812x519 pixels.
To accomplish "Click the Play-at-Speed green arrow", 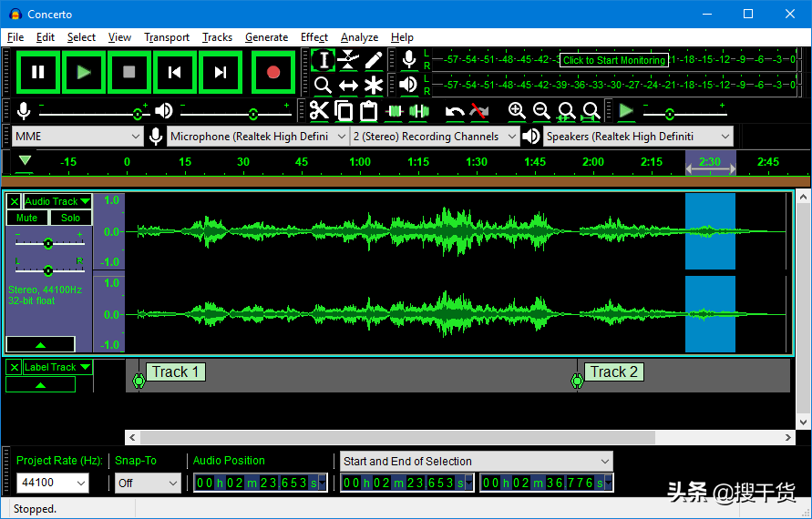I will pos(626,111).
